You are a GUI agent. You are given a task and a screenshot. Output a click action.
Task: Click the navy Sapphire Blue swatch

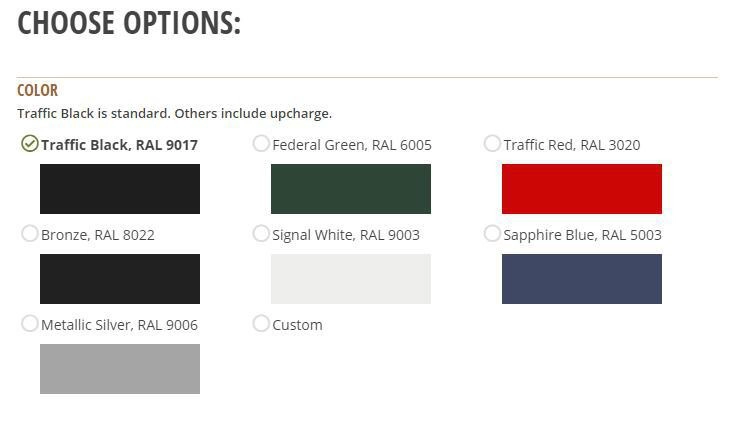click(582, 279)
